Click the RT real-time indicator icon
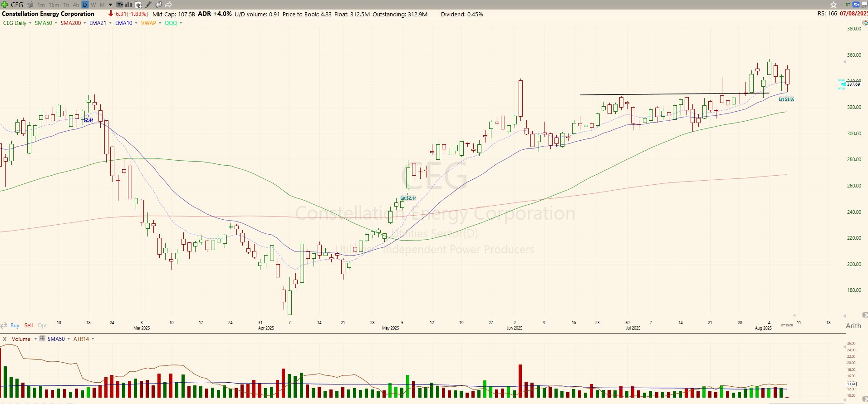The image size is (868, 404). (x=848, y=5)
